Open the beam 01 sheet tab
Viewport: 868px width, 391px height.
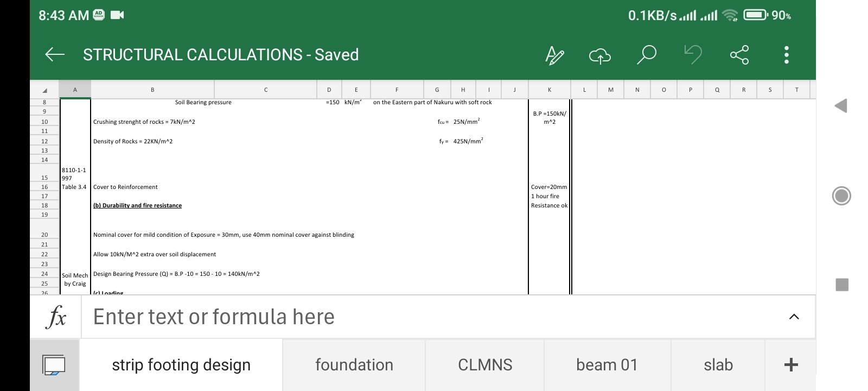607,365
